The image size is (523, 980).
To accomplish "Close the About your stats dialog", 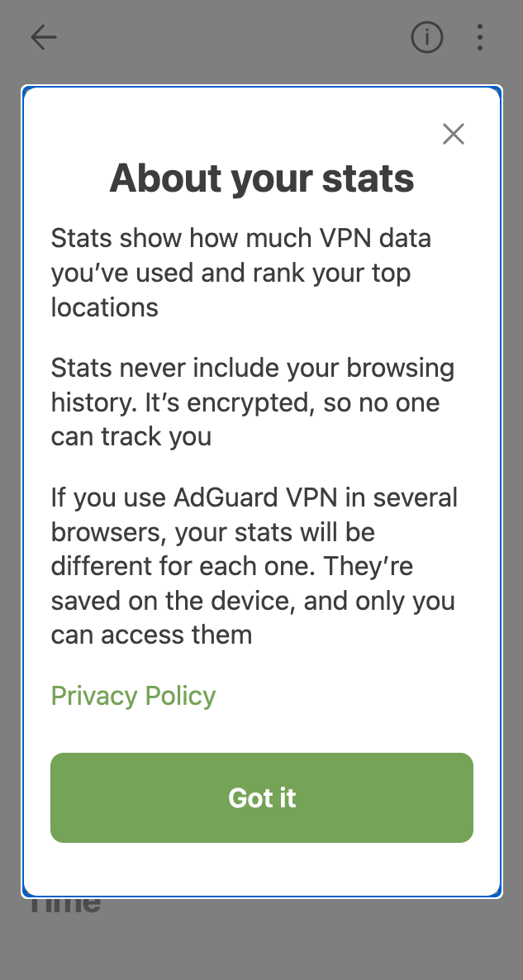I will [x=453, y=134].
